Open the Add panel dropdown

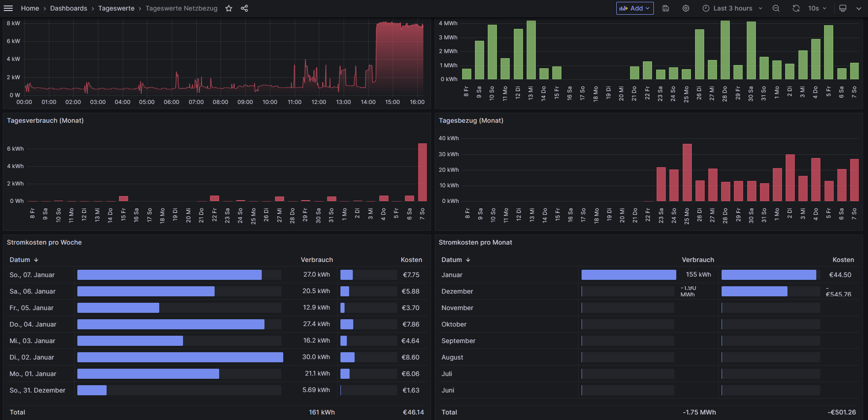click(x=635, y=8)
